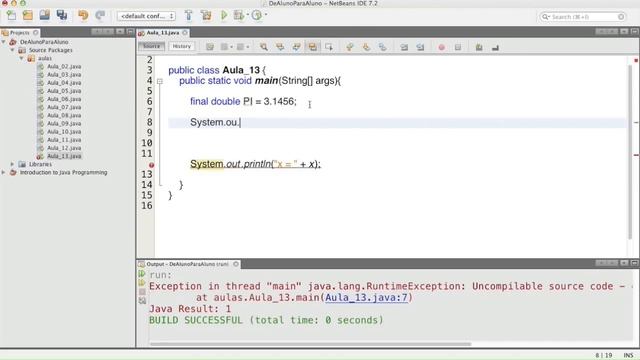Switch to Source view
The width and height of the screenshot is (640, 360).
[x=151, y=47]
